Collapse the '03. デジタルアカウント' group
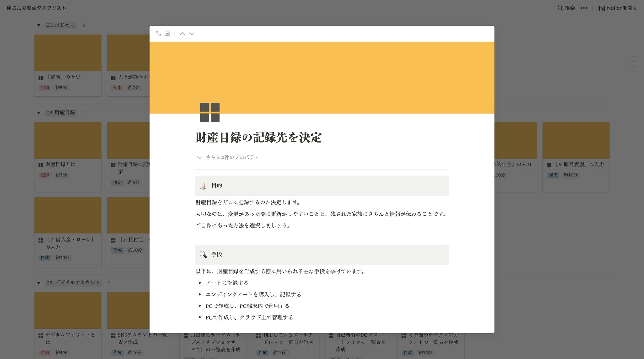The image size is (644, 359). (x=39, y=283)
